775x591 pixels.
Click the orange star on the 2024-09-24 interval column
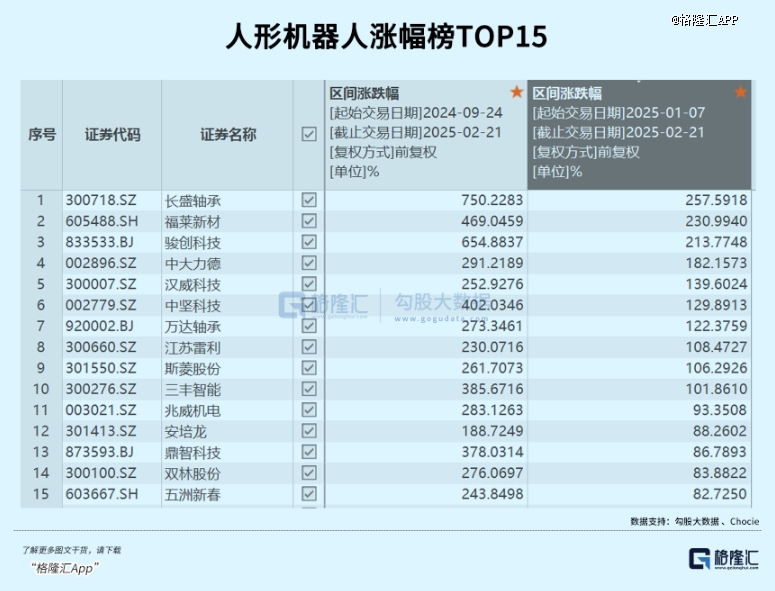coord(517,92)
